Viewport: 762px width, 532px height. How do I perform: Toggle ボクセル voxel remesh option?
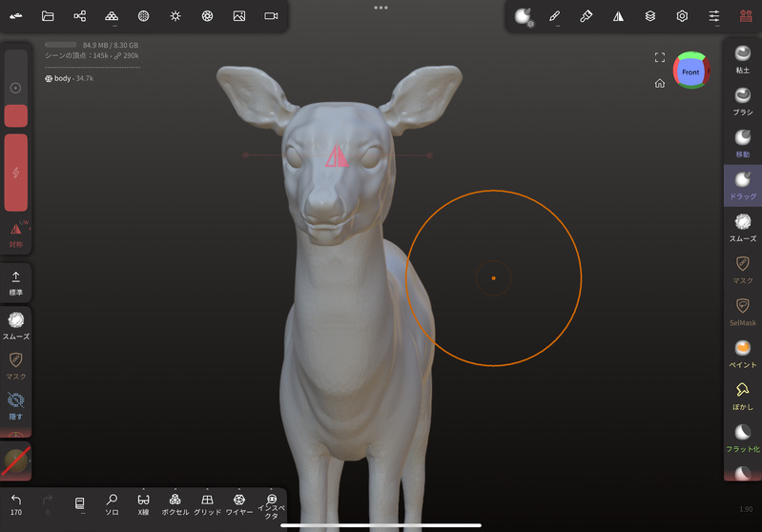pyautogui.click(x=175, y=504)
